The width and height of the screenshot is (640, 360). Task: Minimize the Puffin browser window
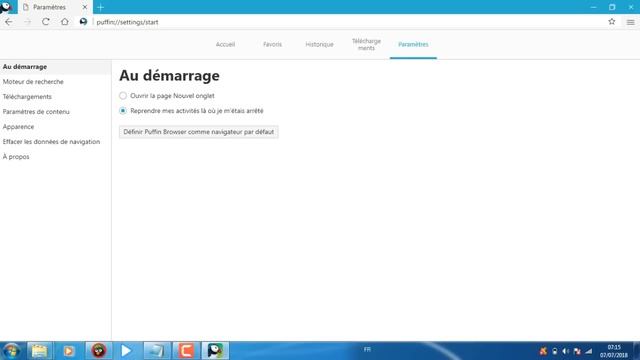[593, 7]
